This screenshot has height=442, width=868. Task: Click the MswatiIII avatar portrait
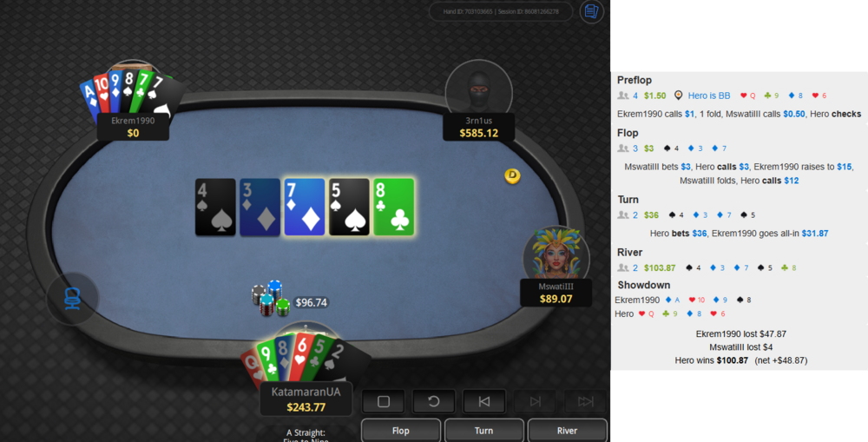(556, 255)
